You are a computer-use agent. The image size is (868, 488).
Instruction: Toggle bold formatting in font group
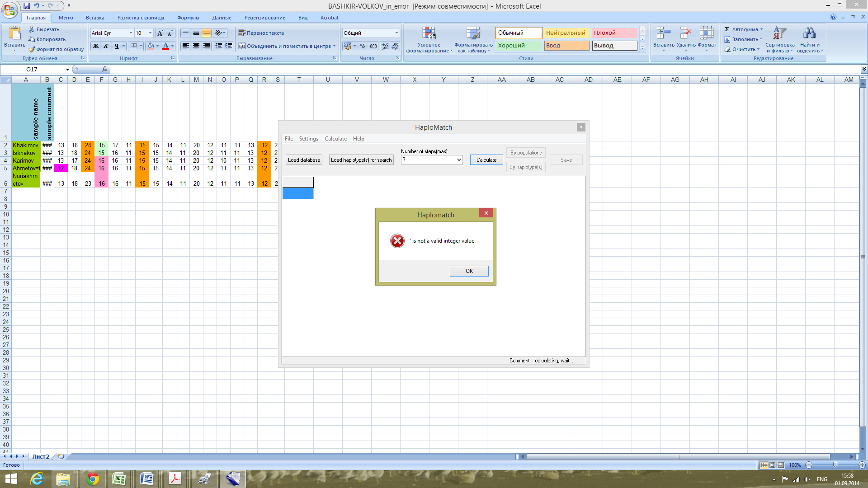pyautogui.click(x=96, y=46)
